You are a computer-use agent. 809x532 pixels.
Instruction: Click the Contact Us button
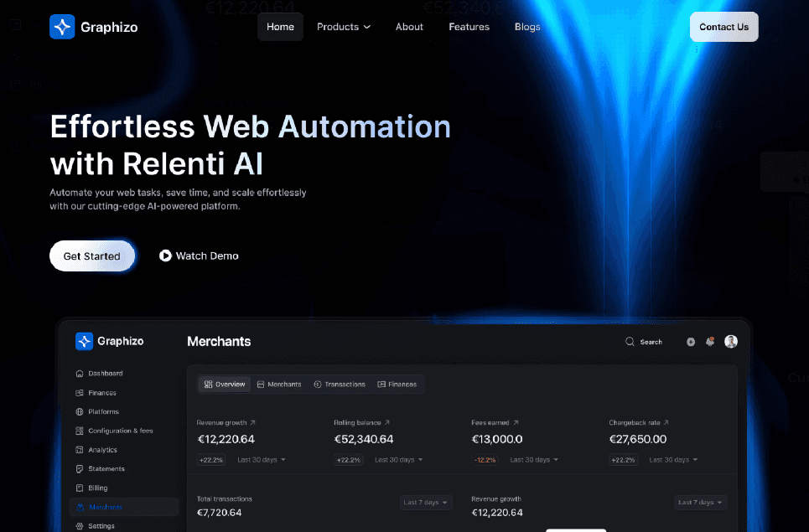coord(723,27)
